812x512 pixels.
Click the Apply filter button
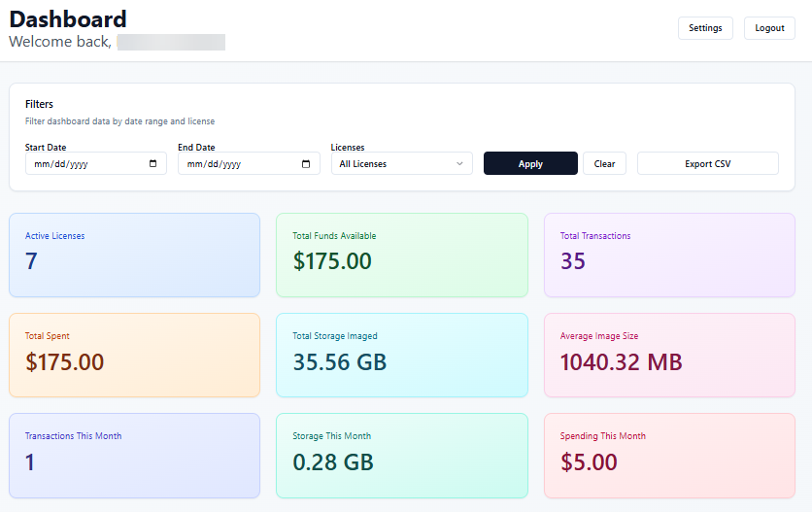point(530,164)
